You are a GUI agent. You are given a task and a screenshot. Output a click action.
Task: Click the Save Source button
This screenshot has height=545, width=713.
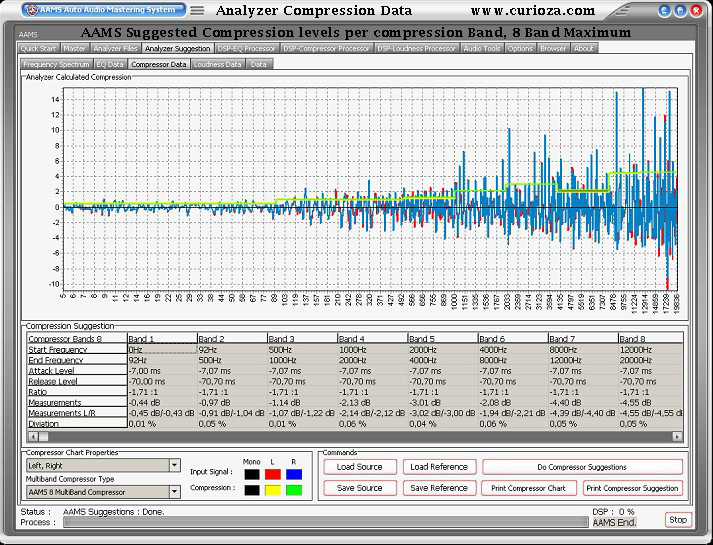click(x=360, y=488)
